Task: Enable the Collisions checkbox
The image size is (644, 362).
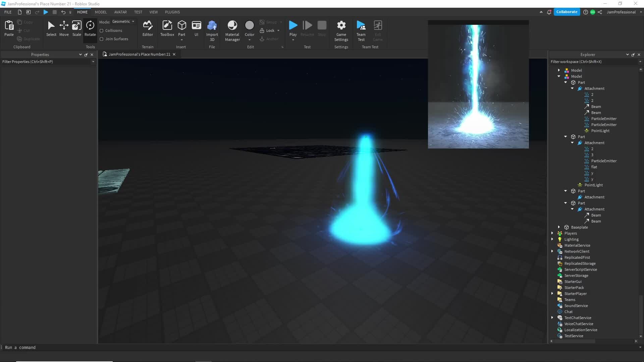Action: coord(102,31)
